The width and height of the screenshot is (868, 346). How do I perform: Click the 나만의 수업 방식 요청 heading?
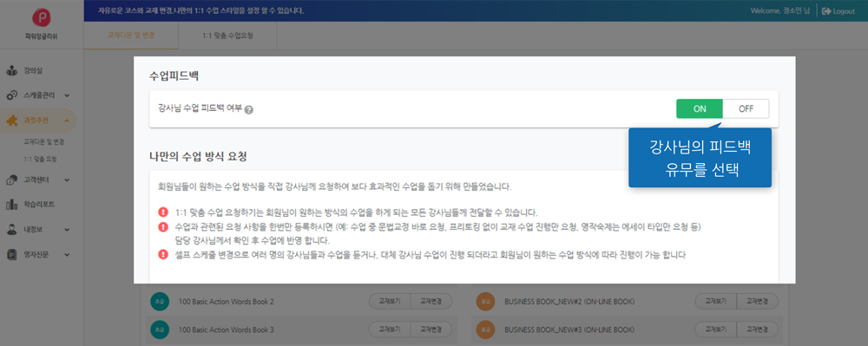point(198,156)
